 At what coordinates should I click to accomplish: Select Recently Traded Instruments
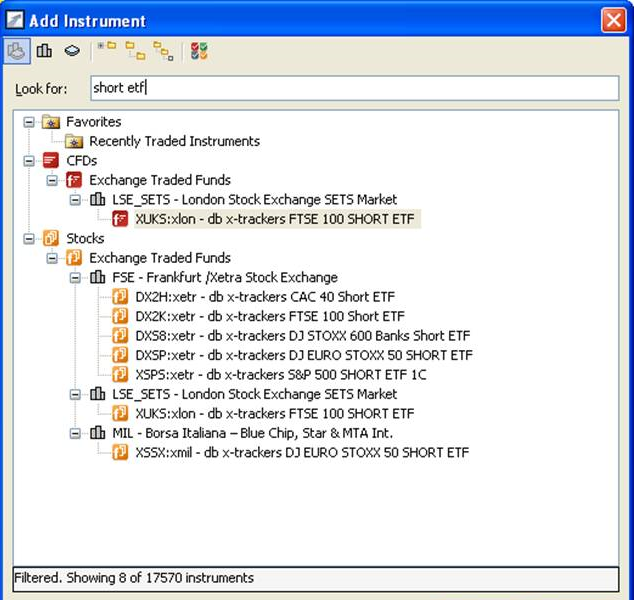(x=175, y=141)
